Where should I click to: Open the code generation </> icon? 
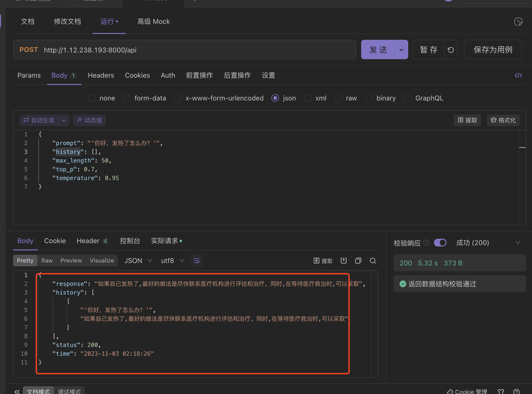tap(518, 75)
